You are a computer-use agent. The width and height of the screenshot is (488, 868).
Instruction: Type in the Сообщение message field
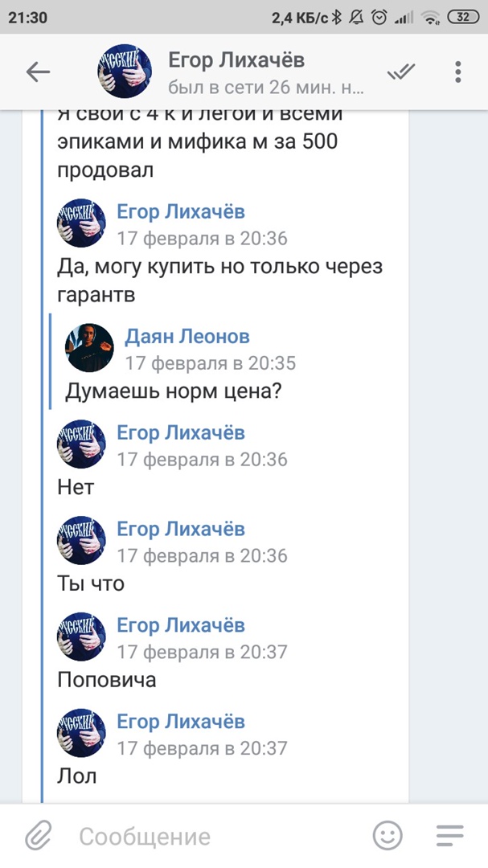pos(217,837)
